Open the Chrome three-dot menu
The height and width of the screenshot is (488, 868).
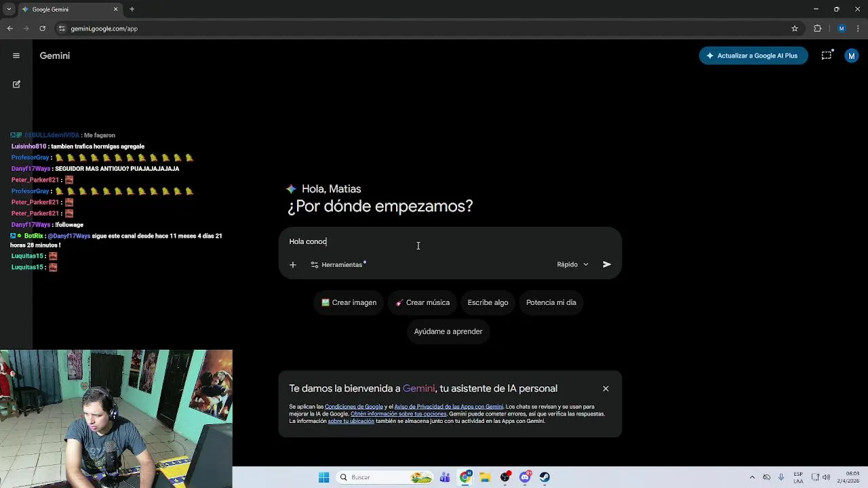coord(859,28)
